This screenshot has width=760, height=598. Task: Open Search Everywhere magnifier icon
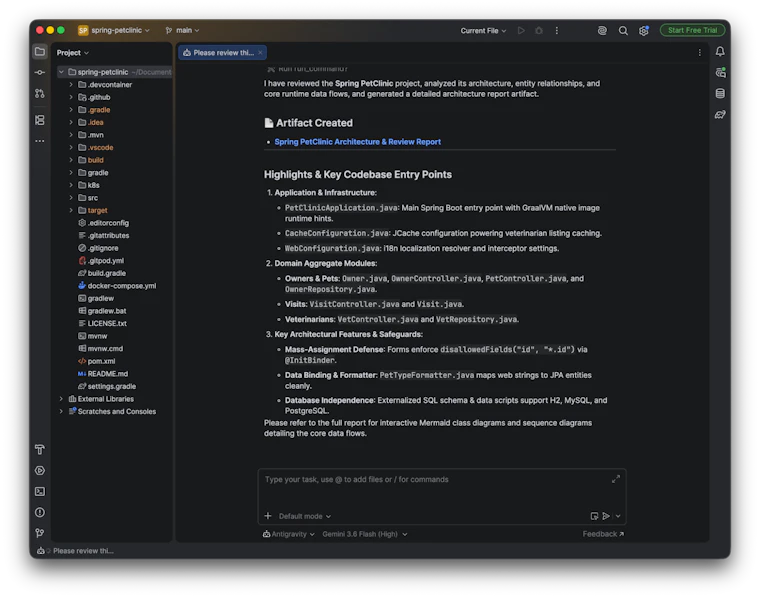click(x=623, y=31)
